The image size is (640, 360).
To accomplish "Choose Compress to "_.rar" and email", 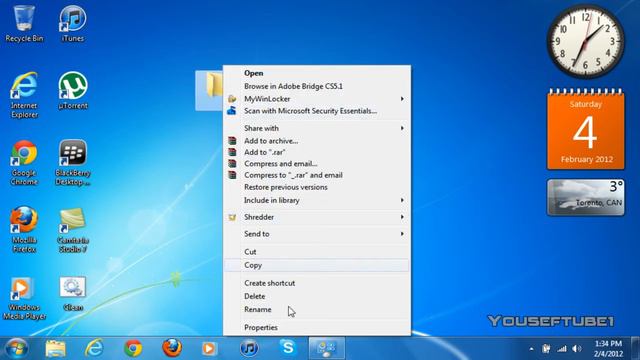I will click(317, 175).
